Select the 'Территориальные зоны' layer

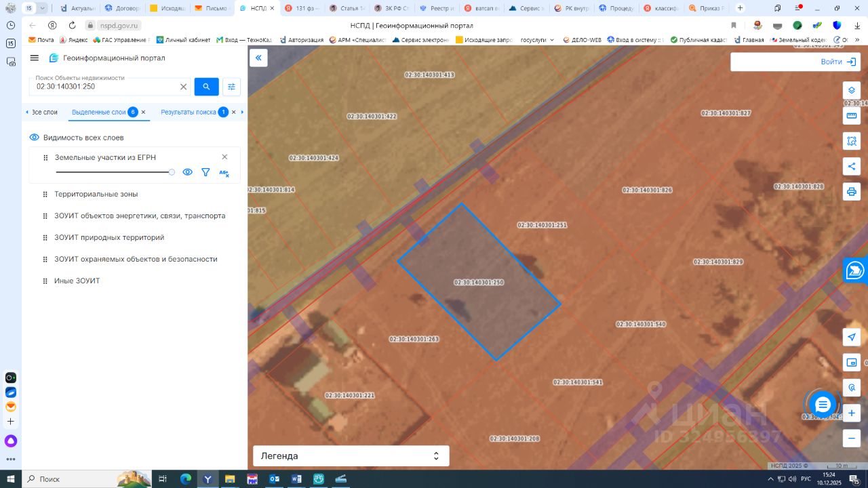96,194
